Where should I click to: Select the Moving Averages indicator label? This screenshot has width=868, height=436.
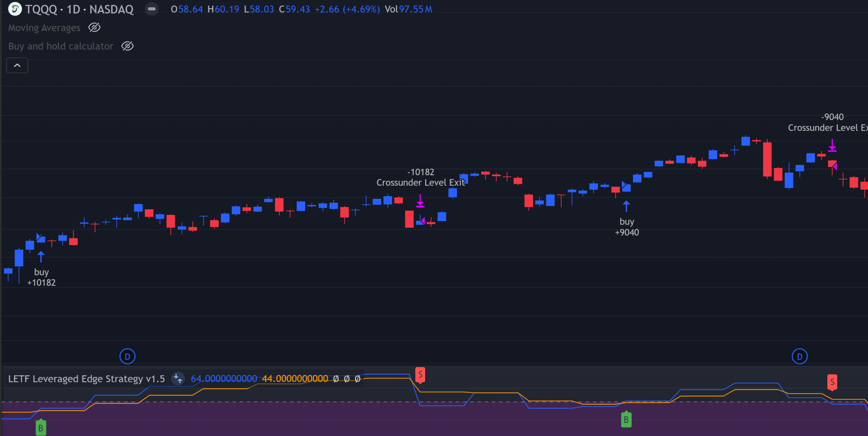[x=44, y=28]
